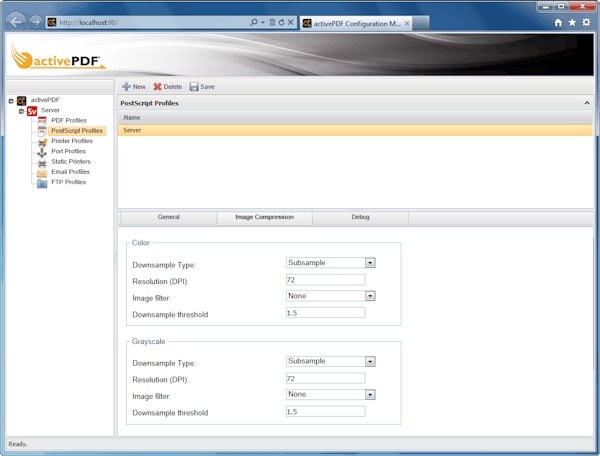The height and width of the screenshot is (456, 600).
Task: Click the browser Forward arrow button
Action: click(36, 22)
